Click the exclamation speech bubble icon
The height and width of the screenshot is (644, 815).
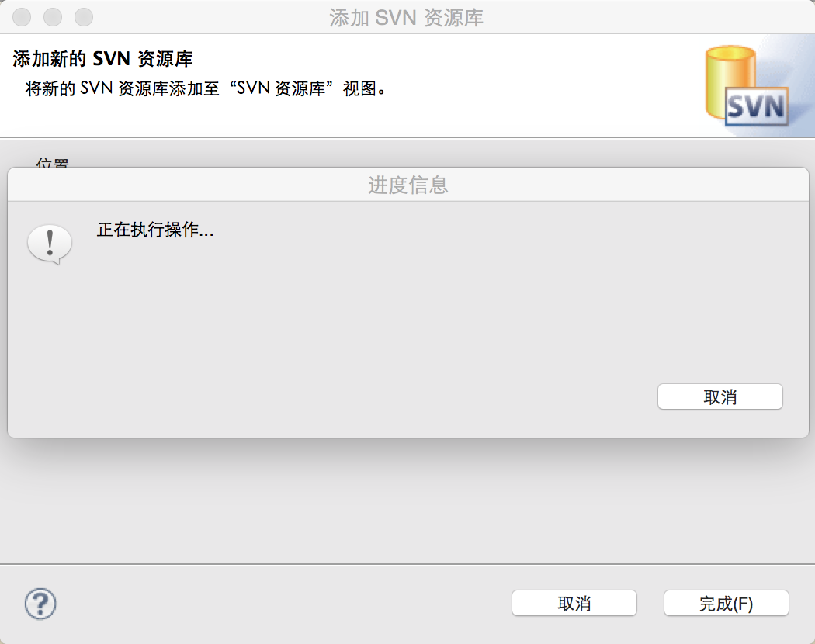50,244
